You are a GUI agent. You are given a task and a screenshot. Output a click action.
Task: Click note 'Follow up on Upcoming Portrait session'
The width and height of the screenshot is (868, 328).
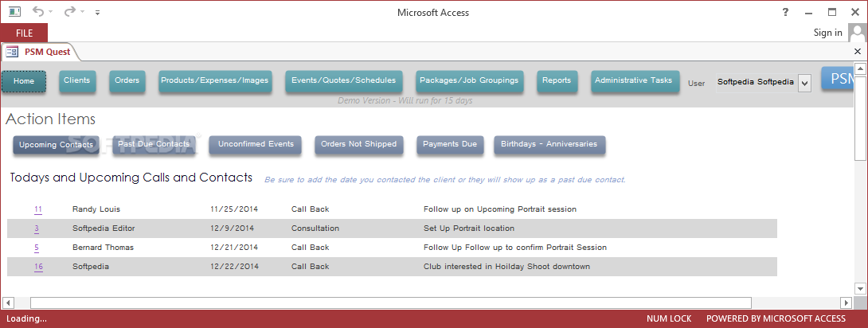pos(500,209)
